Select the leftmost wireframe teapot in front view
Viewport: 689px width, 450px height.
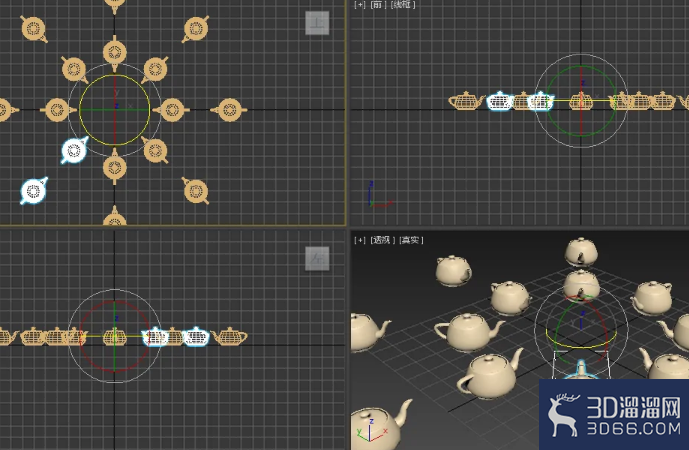(466, 101)
